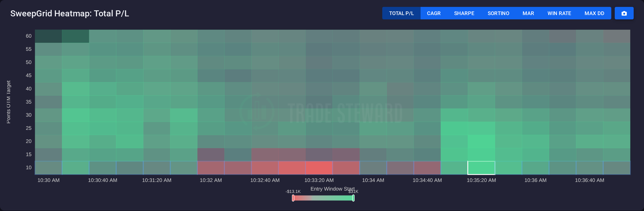The width and height of the screenshot is (644, 211).
Task: View the WIN RATE heatmap
Action: 559,13
